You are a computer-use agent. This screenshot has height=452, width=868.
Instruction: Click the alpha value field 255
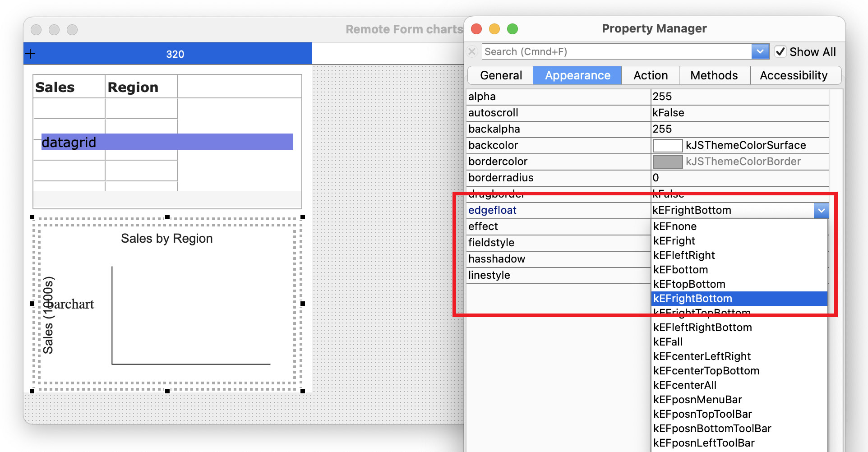click(x=740, y=97)
